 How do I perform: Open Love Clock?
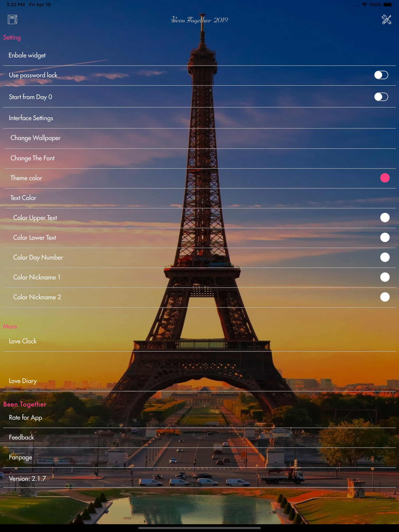click(x=23, y=341)
